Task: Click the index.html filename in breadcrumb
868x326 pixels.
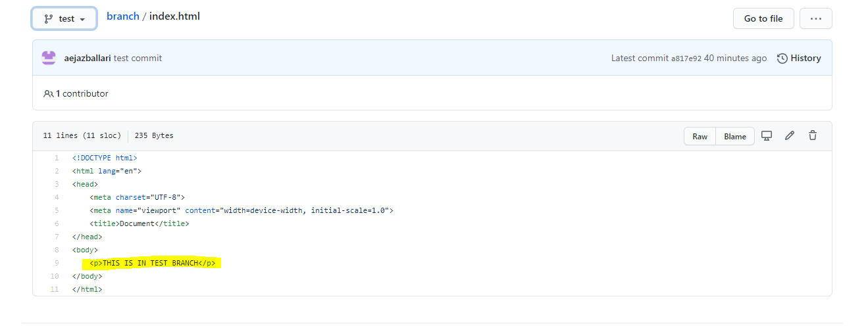Action: coord(174,16)
